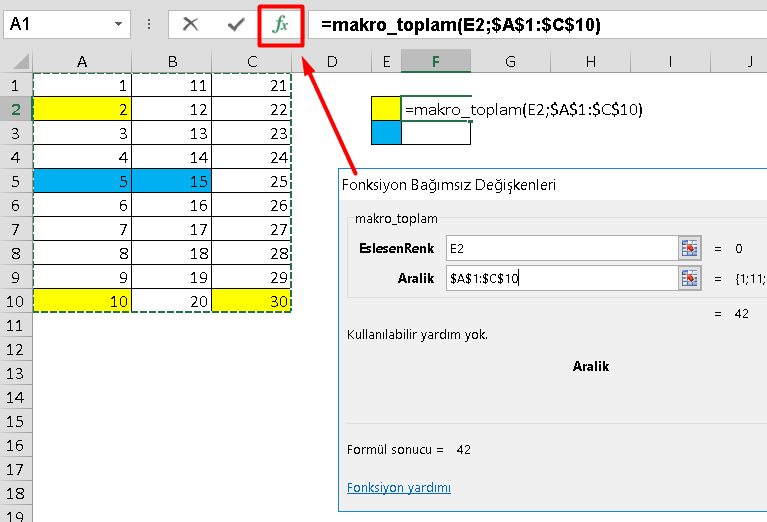Screen dimensions: 767x522
Task: Select column A header
Action: (82, 62)
